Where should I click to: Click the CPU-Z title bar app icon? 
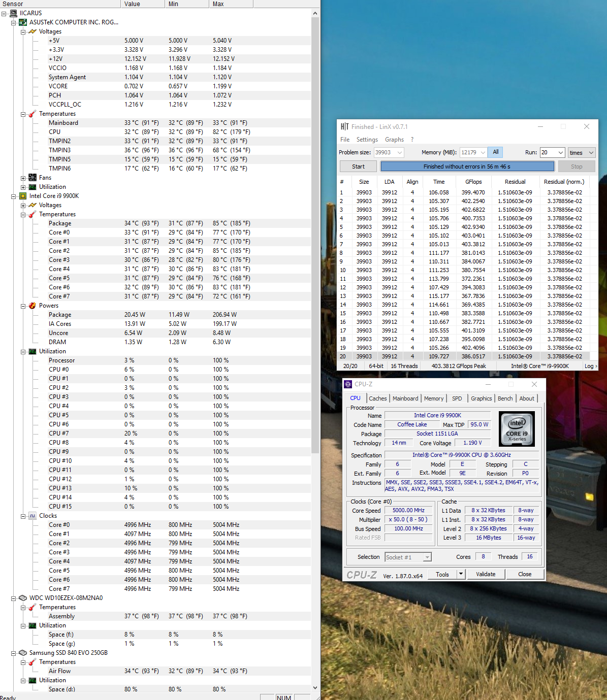tap(348, 384)
